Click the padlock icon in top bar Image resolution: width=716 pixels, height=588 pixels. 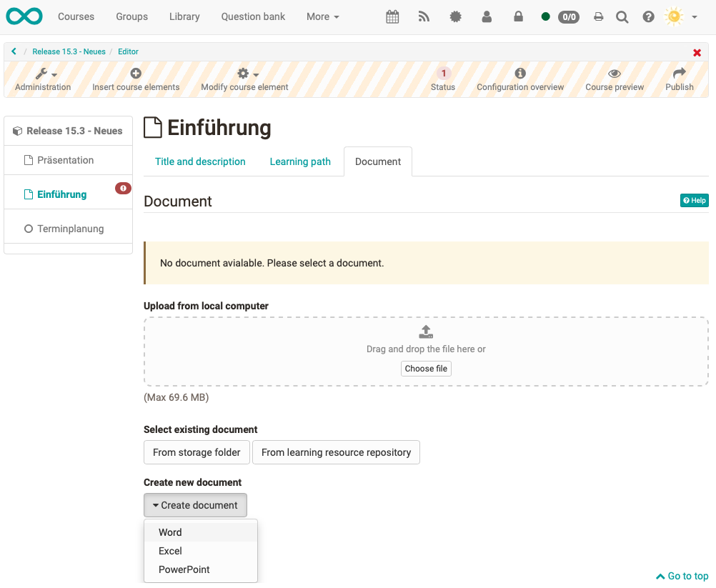coord(519,16)
